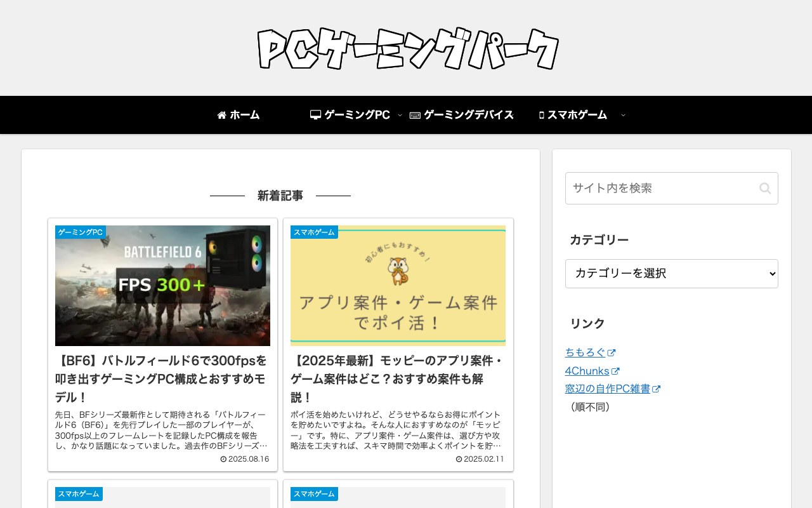This screenshot has height=508, width=812.
Task: Click the リンク sidebar heading
Action: coord(587,323)
